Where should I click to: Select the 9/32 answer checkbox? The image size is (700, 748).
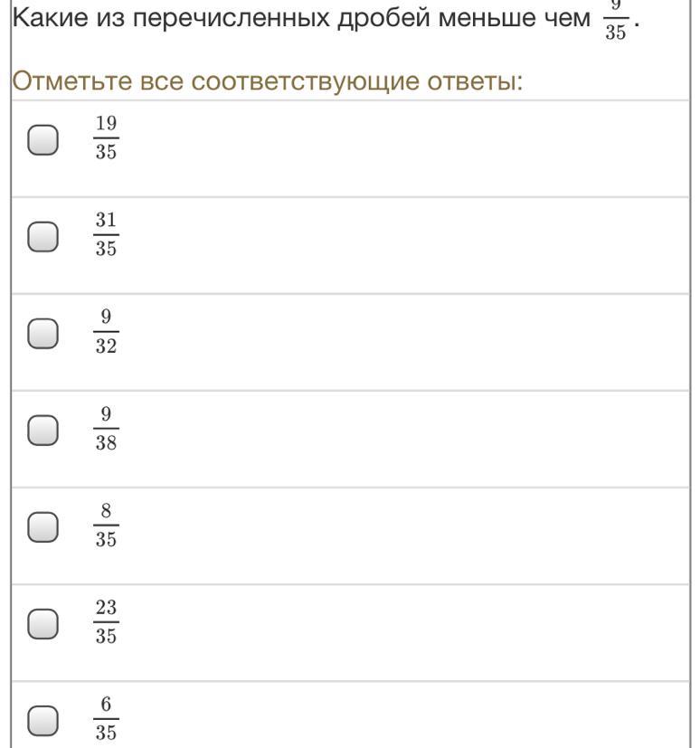pos(43,334)
